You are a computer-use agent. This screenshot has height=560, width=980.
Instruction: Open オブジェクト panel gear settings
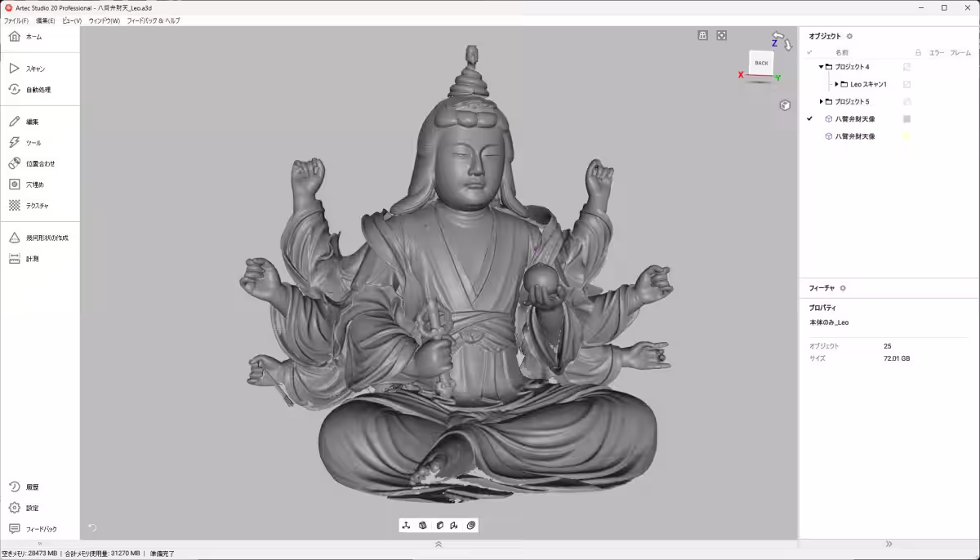(849, 36)
